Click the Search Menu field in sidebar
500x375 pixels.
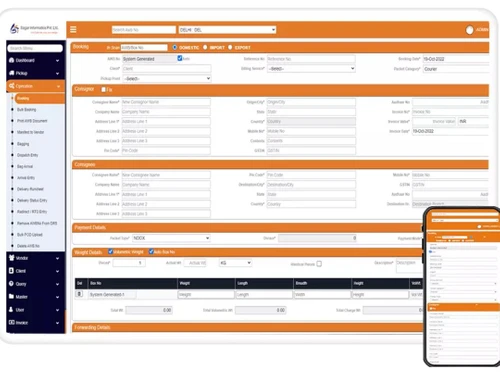35,48
